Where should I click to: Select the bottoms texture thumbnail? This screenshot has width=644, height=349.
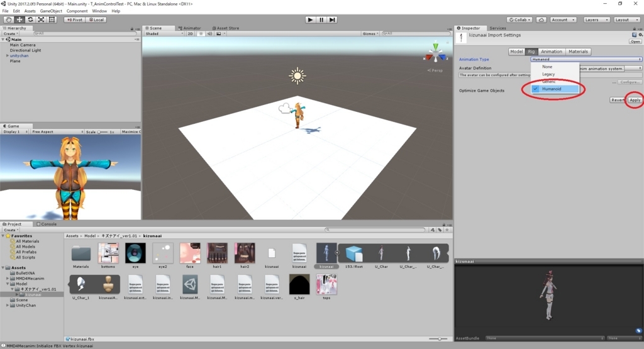tap(108, 253)
